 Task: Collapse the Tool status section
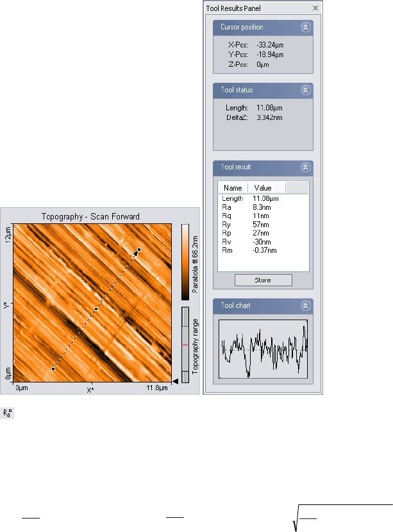306,90
